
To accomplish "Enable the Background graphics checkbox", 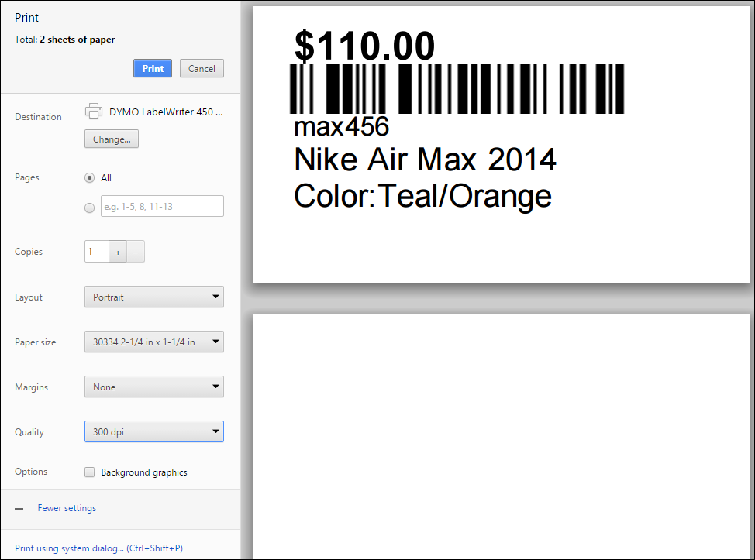I will (x=90, y=472).
